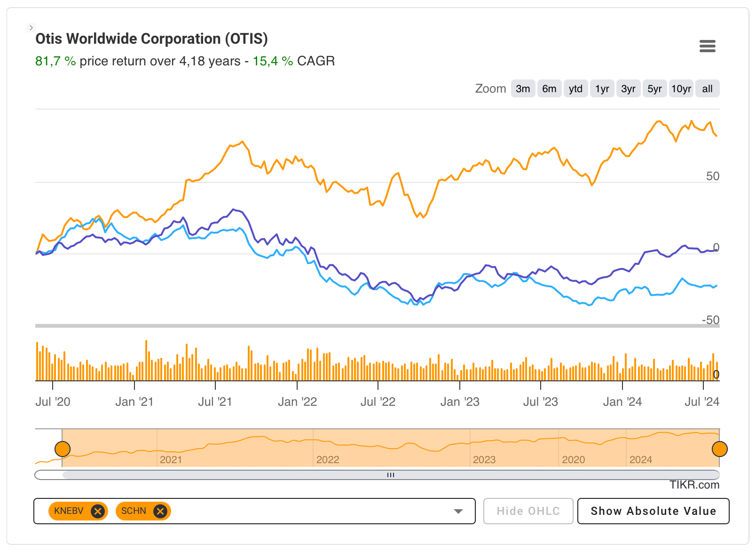
Task: Click the Hide OHLC button
Action: tap(528, 511)
